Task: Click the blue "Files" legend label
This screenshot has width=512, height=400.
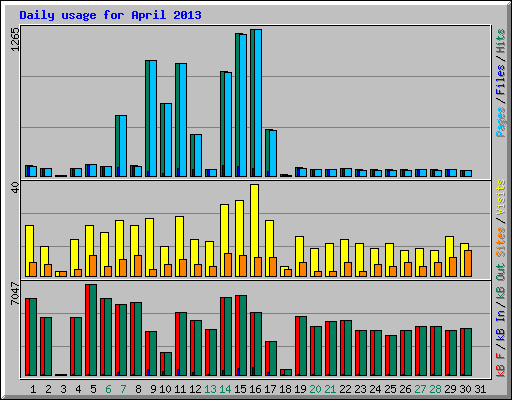Action: [x=501, y=79]
